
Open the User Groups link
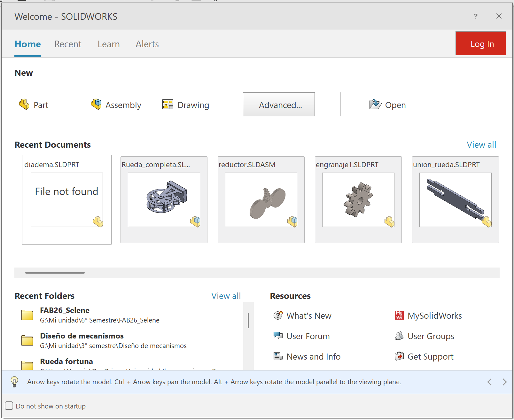[x=431, y=336]
